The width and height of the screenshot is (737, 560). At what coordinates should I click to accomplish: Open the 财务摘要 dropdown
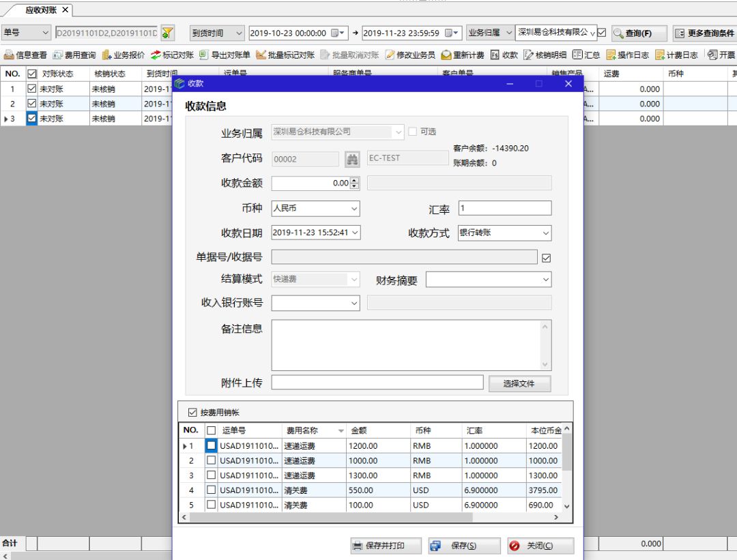pos(545,279)
